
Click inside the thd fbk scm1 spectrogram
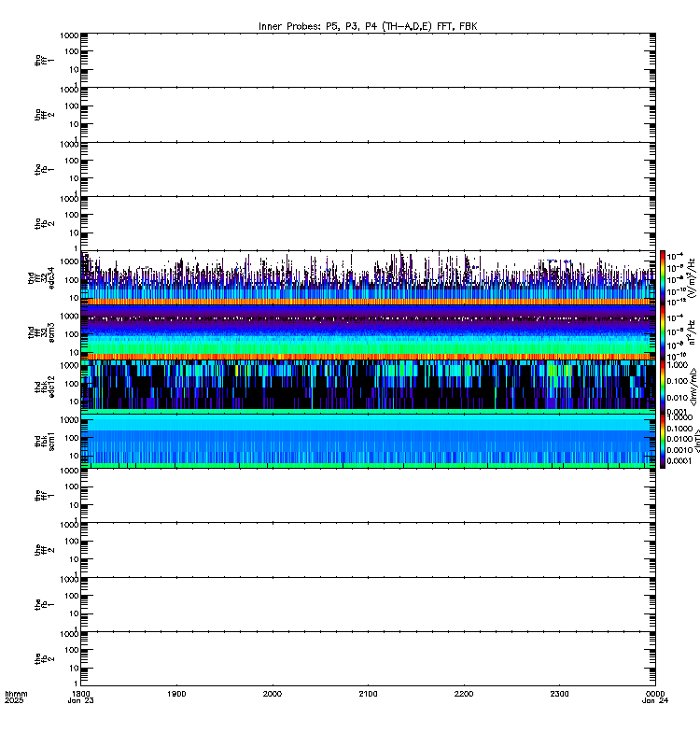(368, 441)
